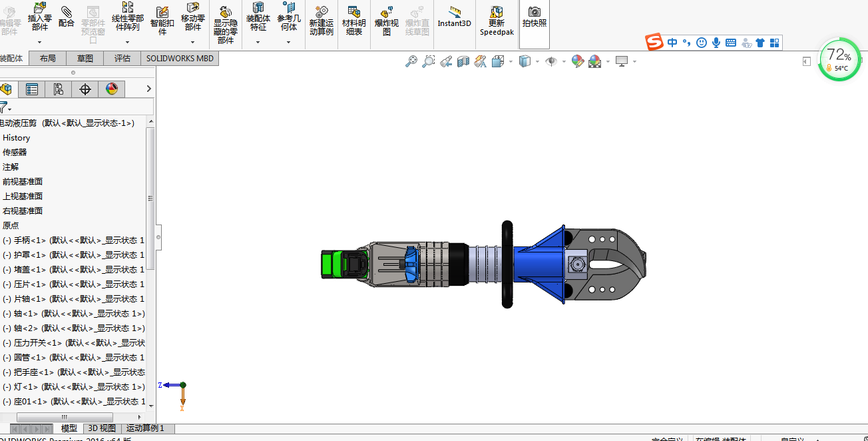Take a snapshot with 拍快照
Viewport: 868px width, 441px height.
click(x=535, y=17)
